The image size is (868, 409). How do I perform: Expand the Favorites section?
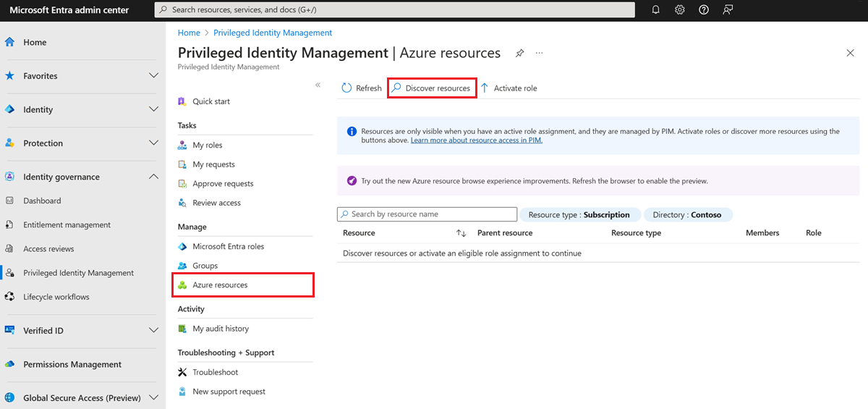[x=153, y=76]
